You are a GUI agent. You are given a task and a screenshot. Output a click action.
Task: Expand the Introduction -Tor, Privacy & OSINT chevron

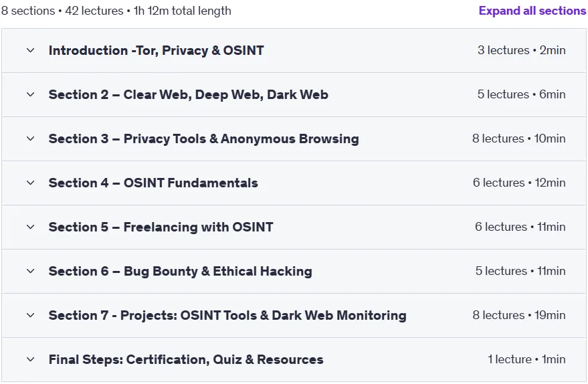(30, 50)
